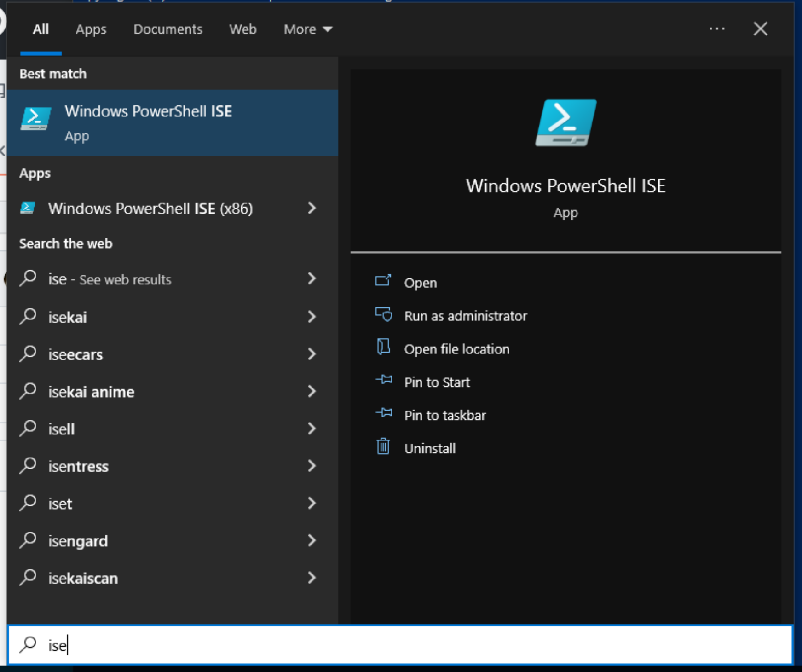Select 'isell' web suggestion
The height and width of the screenshot is (672, 802).
click(173, 429)
